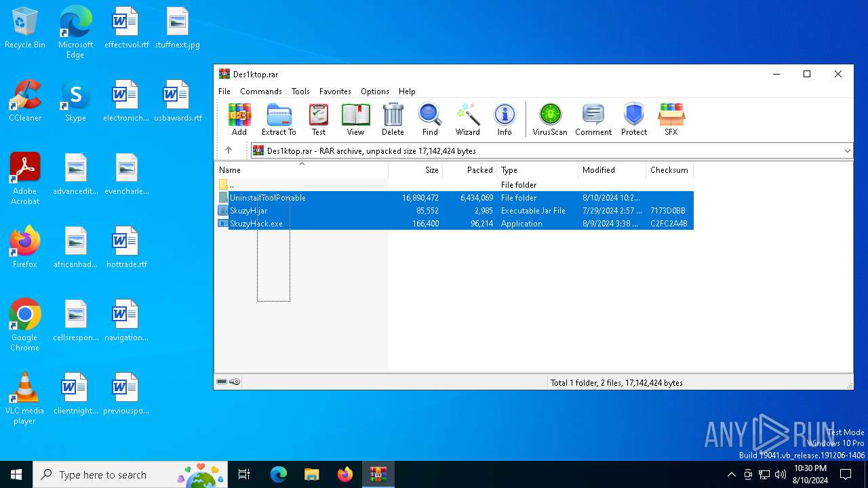Select usbawards.rtf desktop file
Screen dimensions: 868x488
pyautogui.click(x=178, y=101)
